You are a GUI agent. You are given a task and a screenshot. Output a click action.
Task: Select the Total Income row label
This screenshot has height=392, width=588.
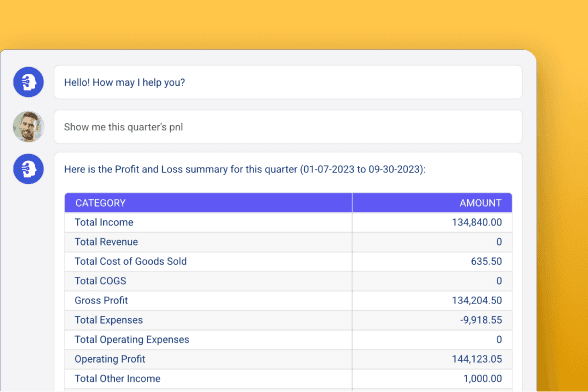tap(104, 222)
